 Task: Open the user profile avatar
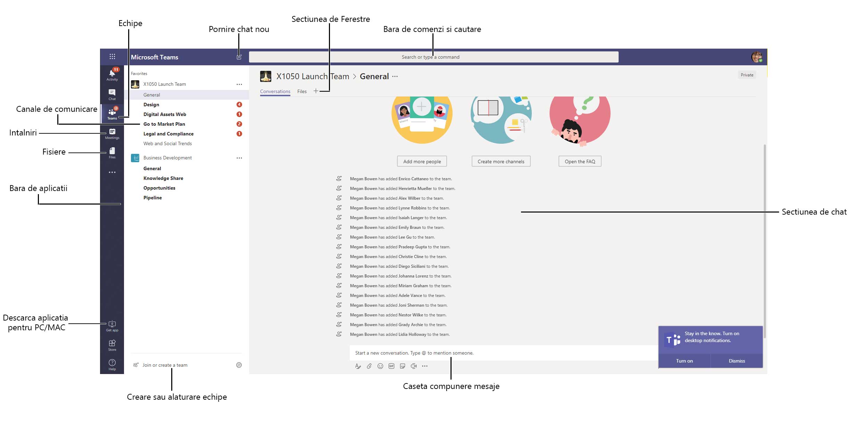(x=757, y=57)
